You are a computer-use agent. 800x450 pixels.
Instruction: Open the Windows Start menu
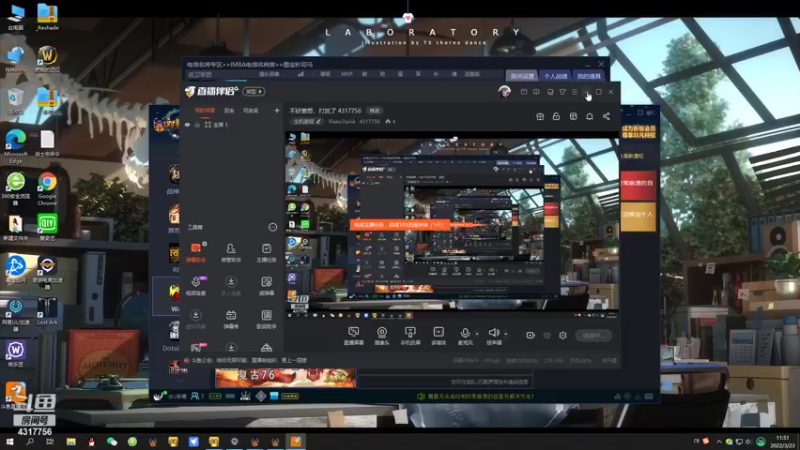(x=9, y=441)
